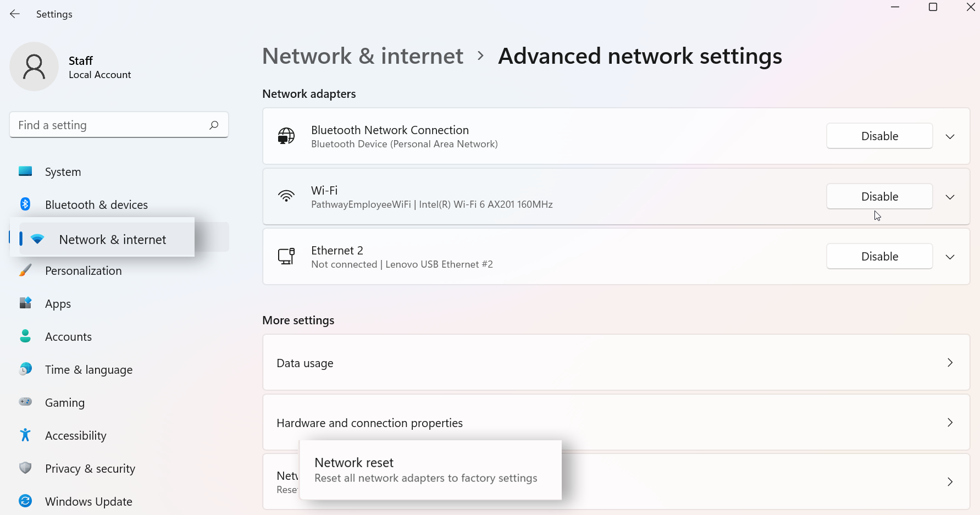Expand the Ethernet 2 details chevron
Screen dimensions: 980x515
[x=950, y=257]
